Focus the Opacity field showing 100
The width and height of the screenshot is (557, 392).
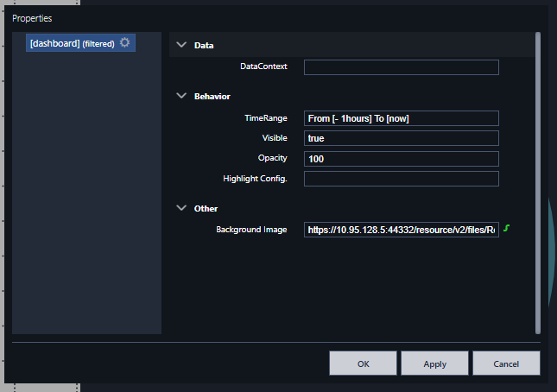tap(401, 159)
